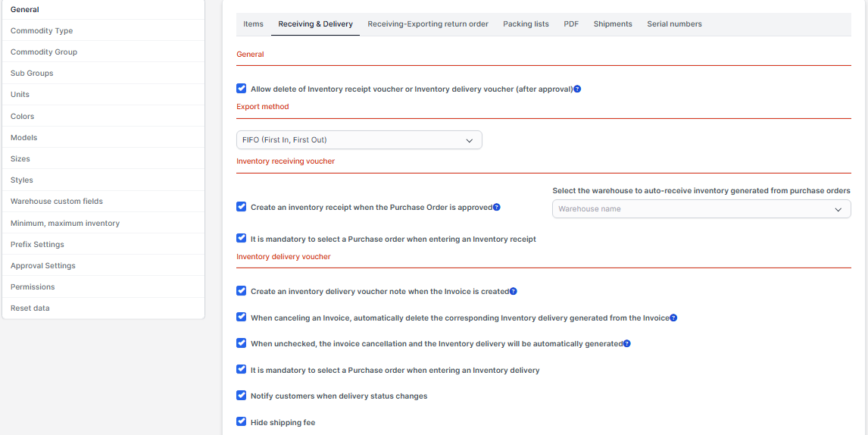
Task: Open Minimum, maximum inventory settings
Action: (x=65, y=224)
